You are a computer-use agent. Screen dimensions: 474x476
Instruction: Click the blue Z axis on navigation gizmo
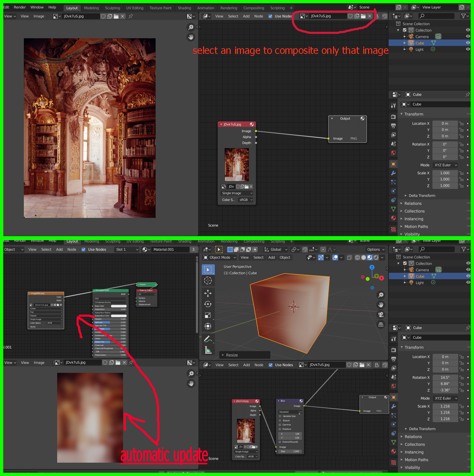coord(372,267)
